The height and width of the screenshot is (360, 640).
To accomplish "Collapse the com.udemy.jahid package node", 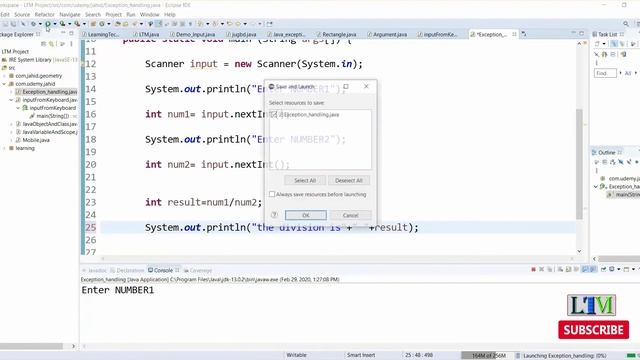I will 4,84.
